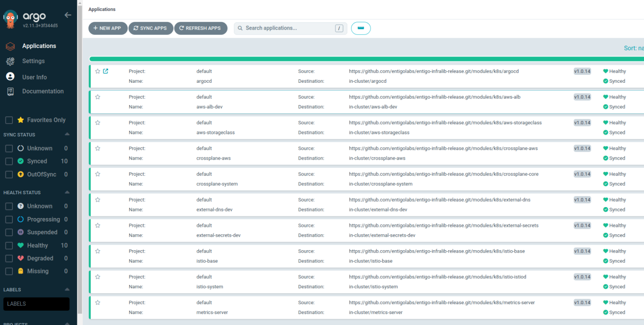This screenshot has height=325, width=644.
Task: Check the Healthy health filter
Action: coord(9,245)
